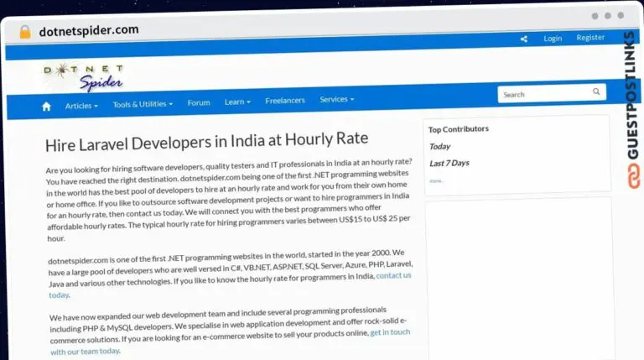Select the Last 7 Days heading
644x360 pixels.
pyautogui.click(x=449, y=163)
